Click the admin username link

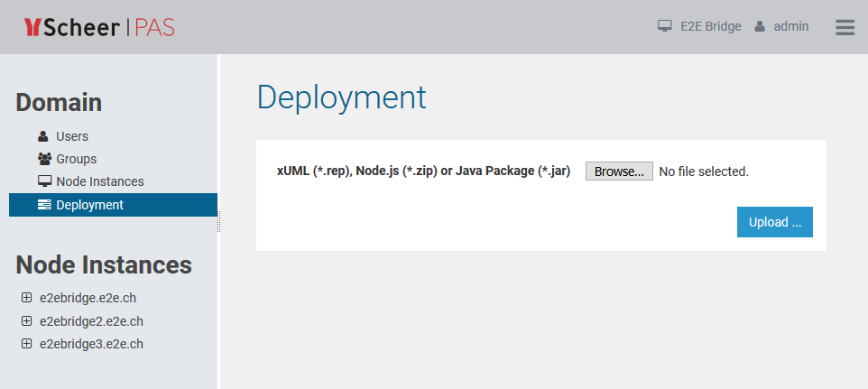pyautogui.click(x=791, y=26)
